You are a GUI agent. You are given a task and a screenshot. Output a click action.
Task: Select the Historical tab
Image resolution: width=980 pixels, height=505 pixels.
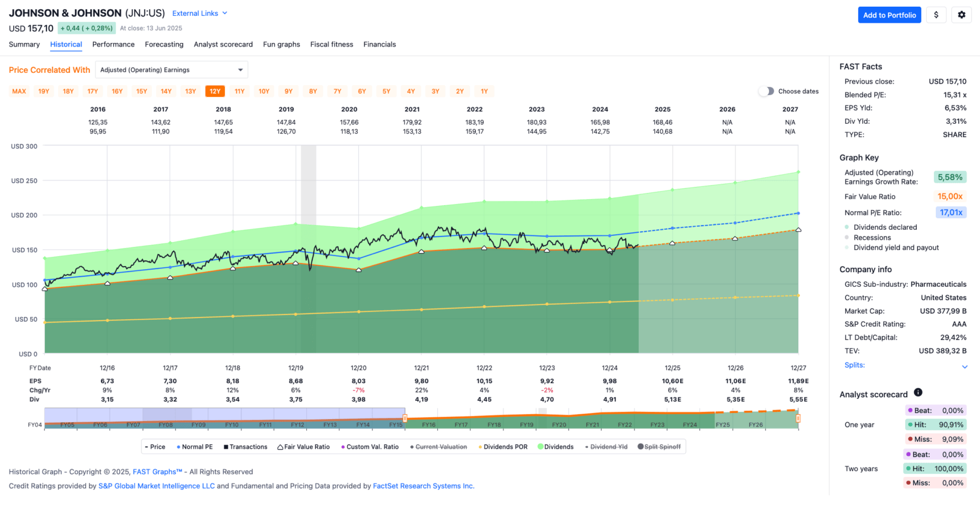click(x=66, y=44)
